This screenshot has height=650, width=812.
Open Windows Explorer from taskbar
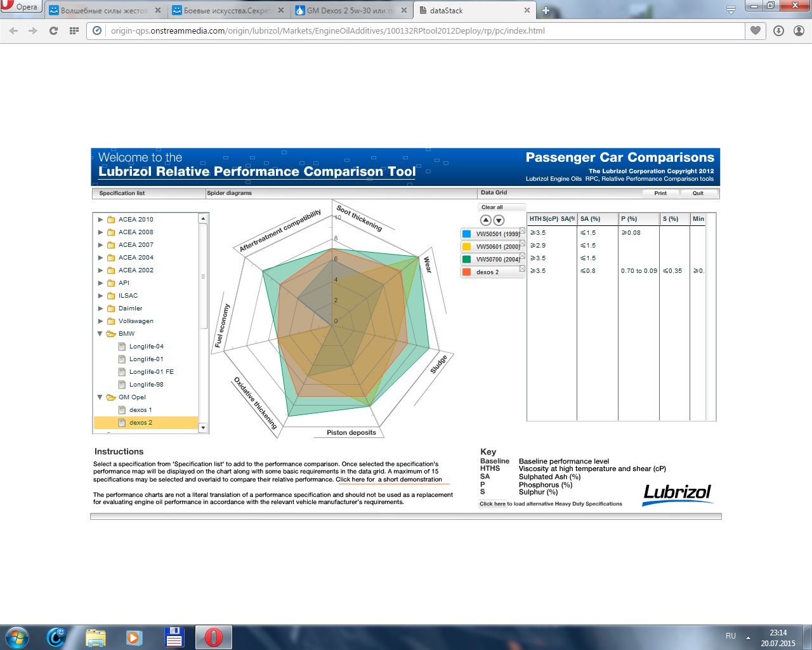click(x=95, y=637)
